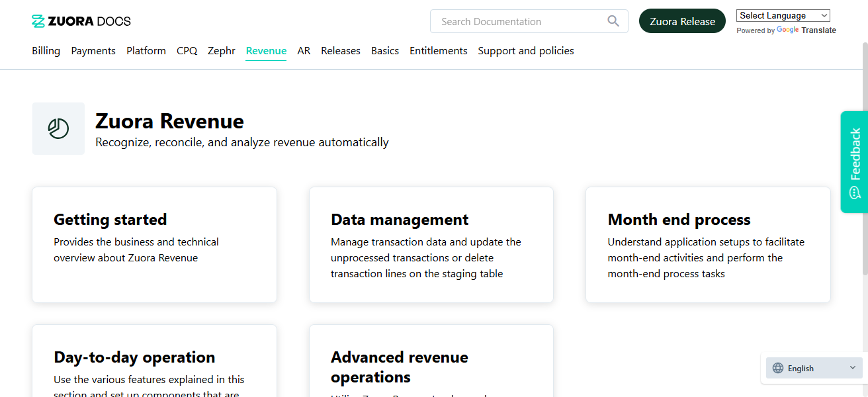
Task: Open the Feedback panel on the right edge
Action: pyautogui.click(x=854, y=162)
